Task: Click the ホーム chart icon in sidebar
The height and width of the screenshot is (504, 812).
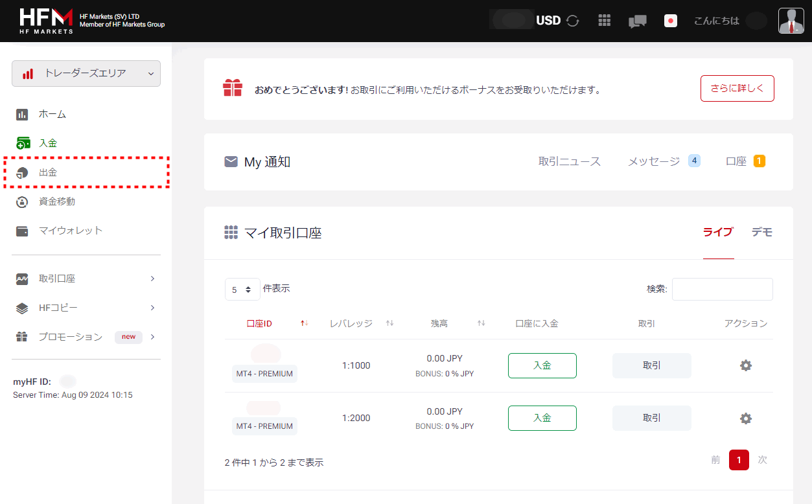Action: click(x=22, y=115)
